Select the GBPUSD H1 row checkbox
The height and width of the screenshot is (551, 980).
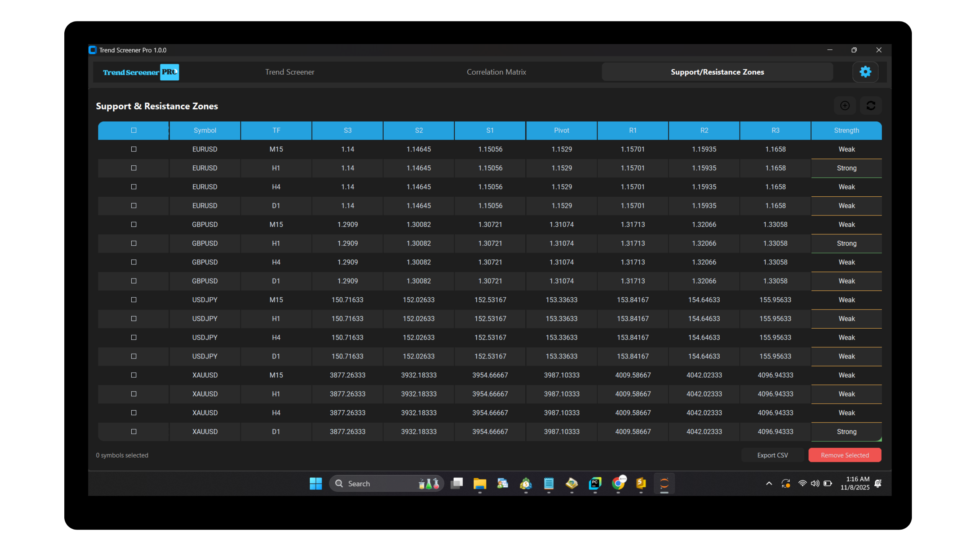134,243
